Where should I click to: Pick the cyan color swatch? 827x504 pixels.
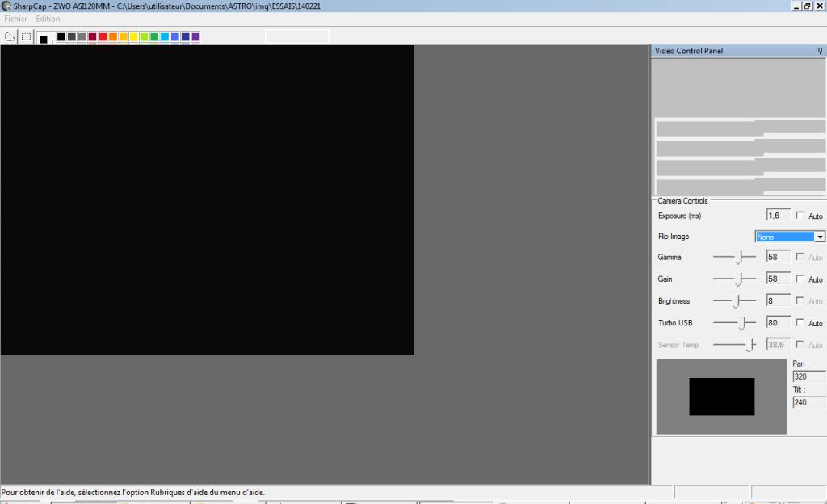pos(165,37)
